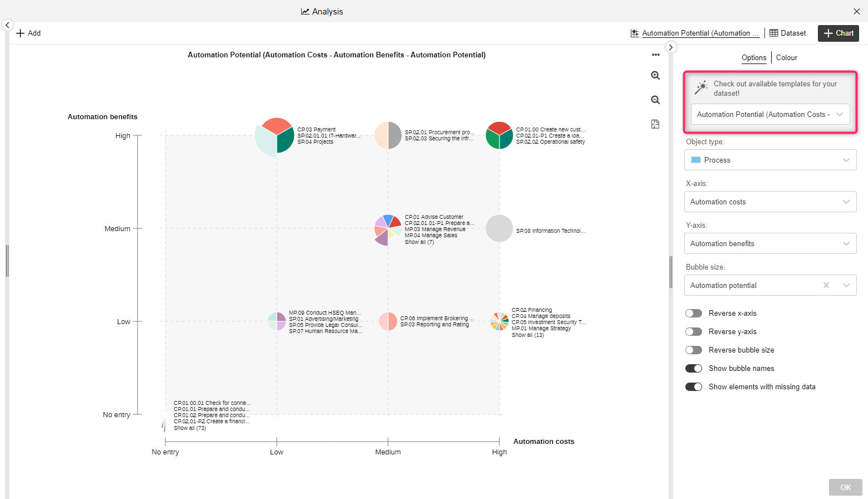The image size is (868, 499).
Task: Switch to the Colour tab
Action: pos(786,57)
